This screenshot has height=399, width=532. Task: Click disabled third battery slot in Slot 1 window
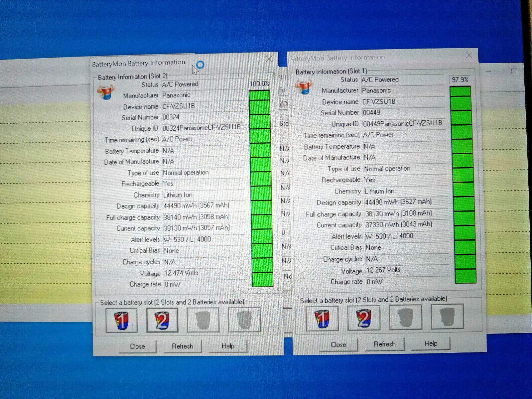pos(405,317)
